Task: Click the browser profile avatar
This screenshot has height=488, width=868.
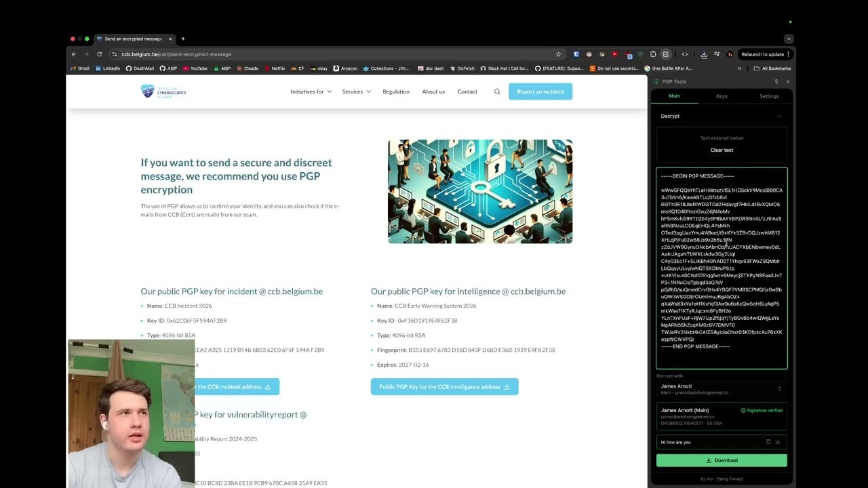Action: (729, 54)
